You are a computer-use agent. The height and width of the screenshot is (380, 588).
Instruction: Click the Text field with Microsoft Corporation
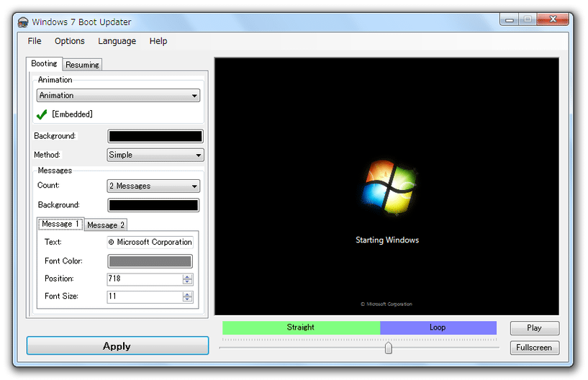(x=150, y=243)
